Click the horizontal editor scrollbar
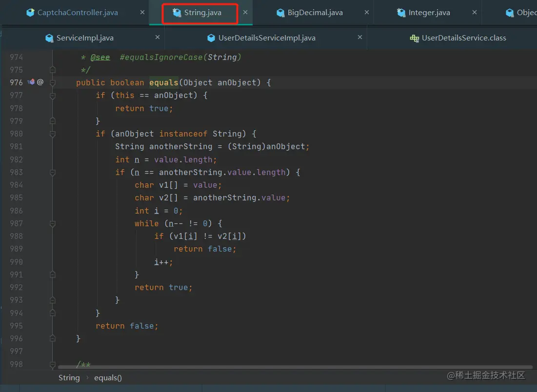The height and width of the screenshot is (392, 537). (x=295, y=367)
